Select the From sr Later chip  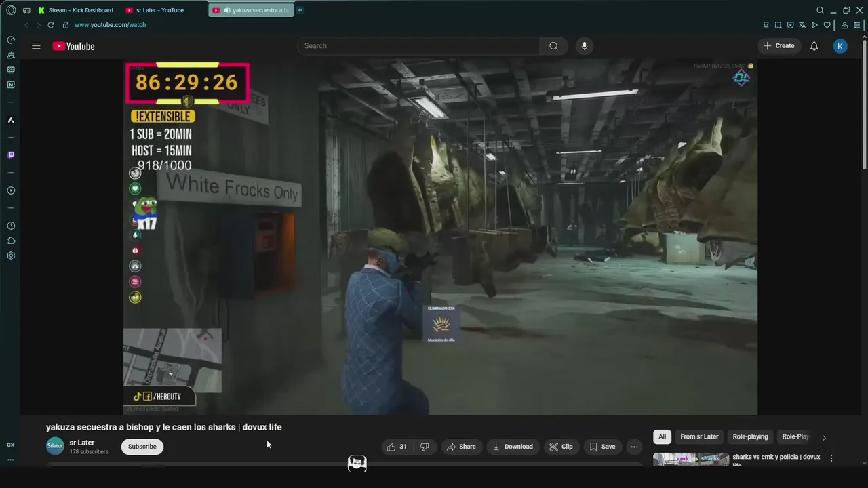(699, 437)
